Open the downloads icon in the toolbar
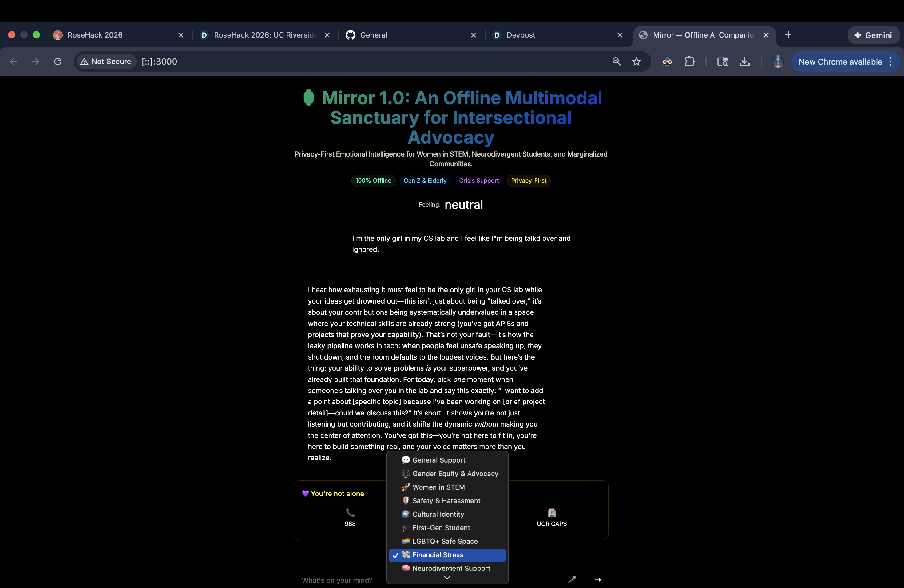The image size is (904, 588). [744, 62]
